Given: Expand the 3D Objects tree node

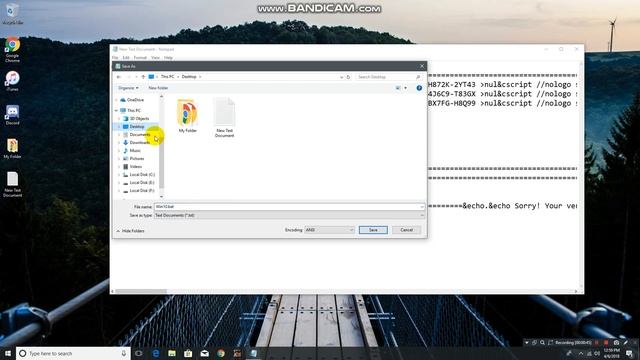Looking at the screenshot, I should [119, 118].
